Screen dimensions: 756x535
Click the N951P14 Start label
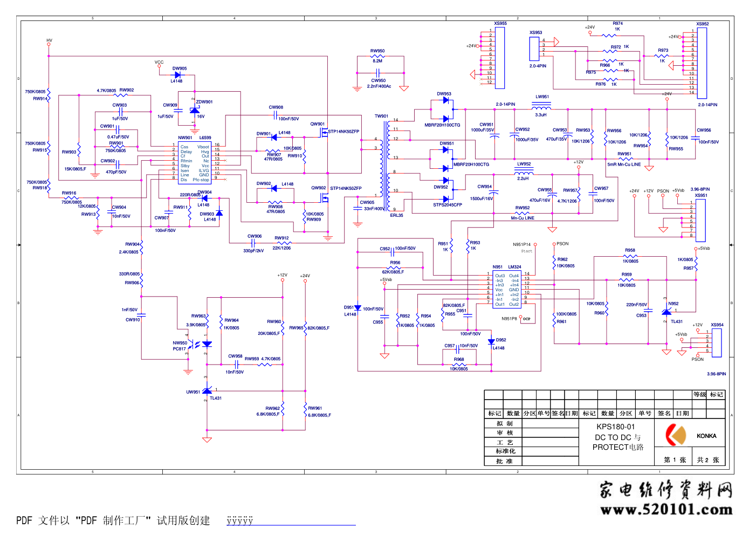coord(522,248)
